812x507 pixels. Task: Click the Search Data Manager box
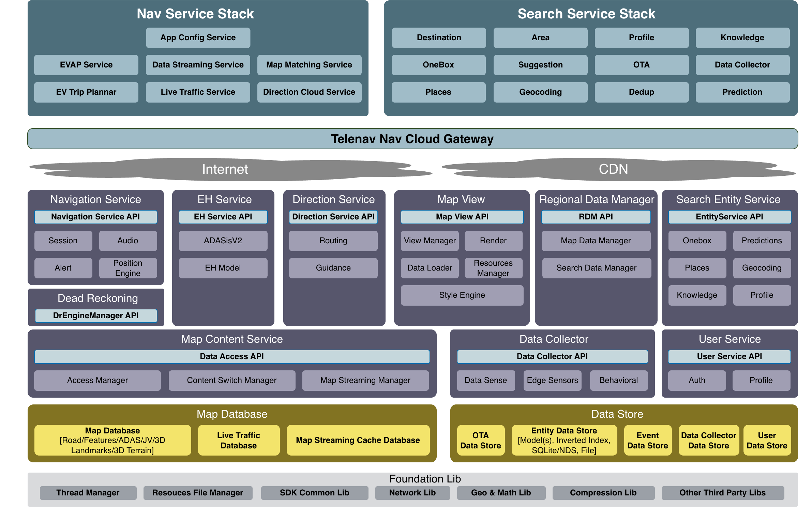pyautogui.click(x=597, y=268)
